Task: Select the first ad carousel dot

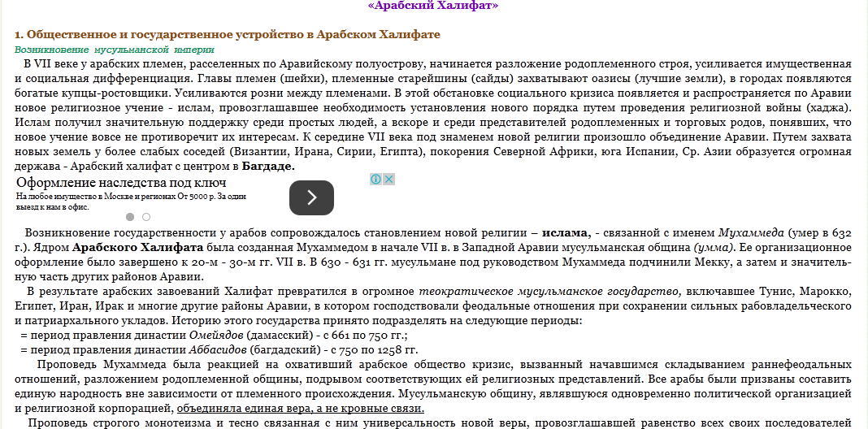Action: (x=130, y=217)
